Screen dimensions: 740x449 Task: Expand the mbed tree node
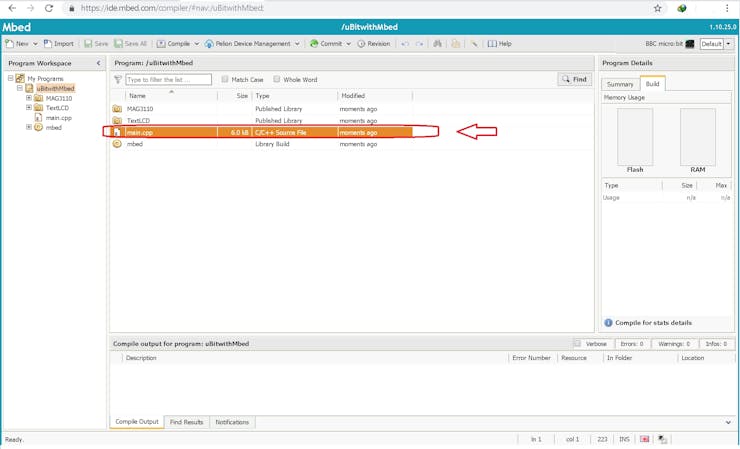29,127
